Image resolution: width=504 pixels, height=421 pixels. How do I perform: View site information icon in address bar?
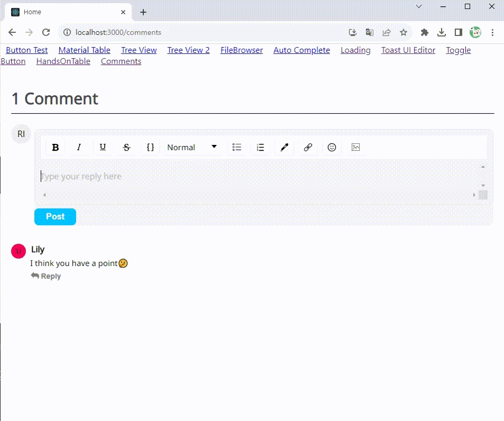(67, 32)
